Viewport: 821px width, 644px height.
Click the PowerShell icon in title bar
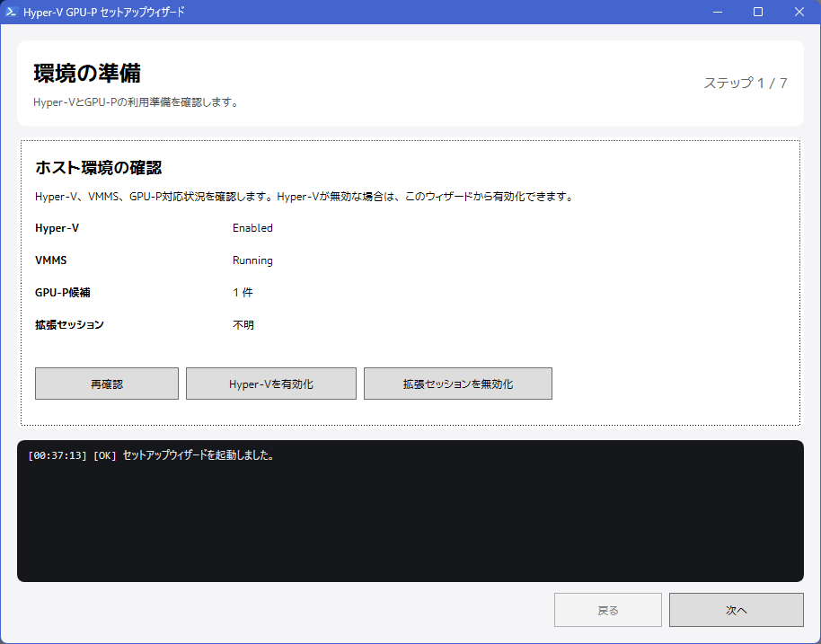(x=11, y=12)
